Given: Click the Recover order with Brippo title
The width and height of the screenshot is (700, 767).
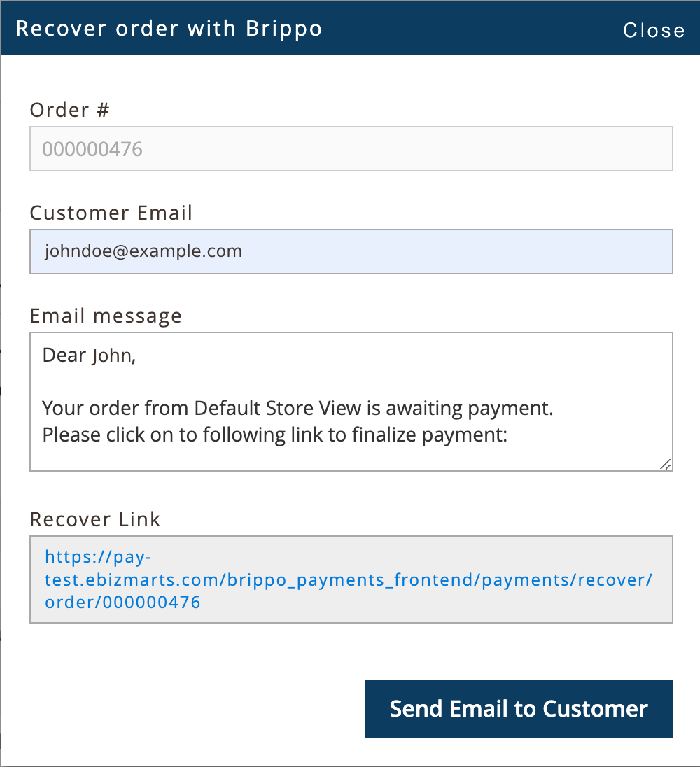Looking at the screenshot, I should point(169,29).
